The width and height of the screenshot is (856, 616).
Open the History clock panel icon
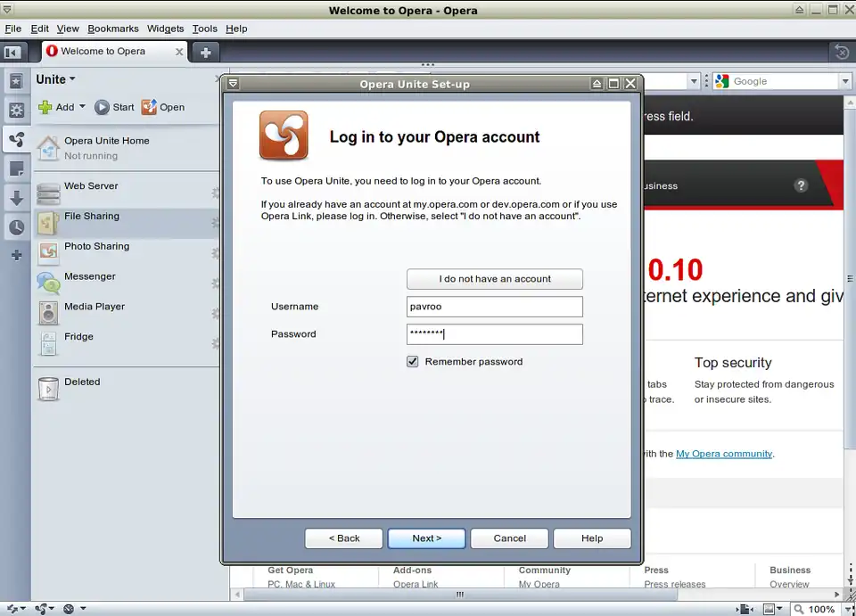(x=16, y=227)
